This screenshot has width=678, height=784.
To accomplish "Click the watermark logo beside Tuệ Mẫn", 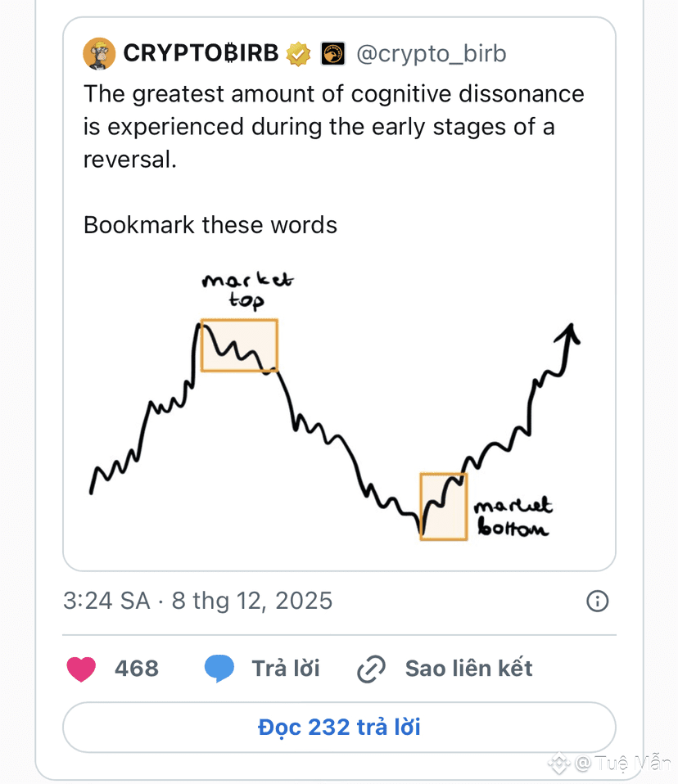I will (559, 764).
